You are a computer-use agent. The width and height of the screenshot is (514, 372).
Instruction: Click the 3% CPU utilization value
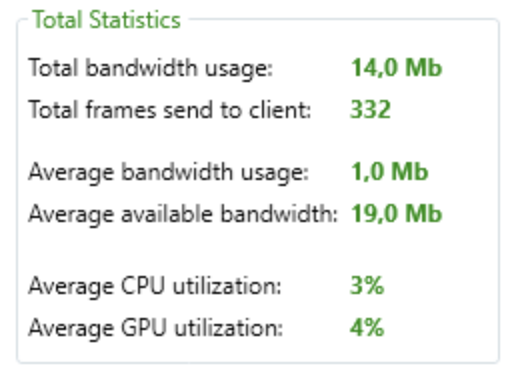pos(367,286)
